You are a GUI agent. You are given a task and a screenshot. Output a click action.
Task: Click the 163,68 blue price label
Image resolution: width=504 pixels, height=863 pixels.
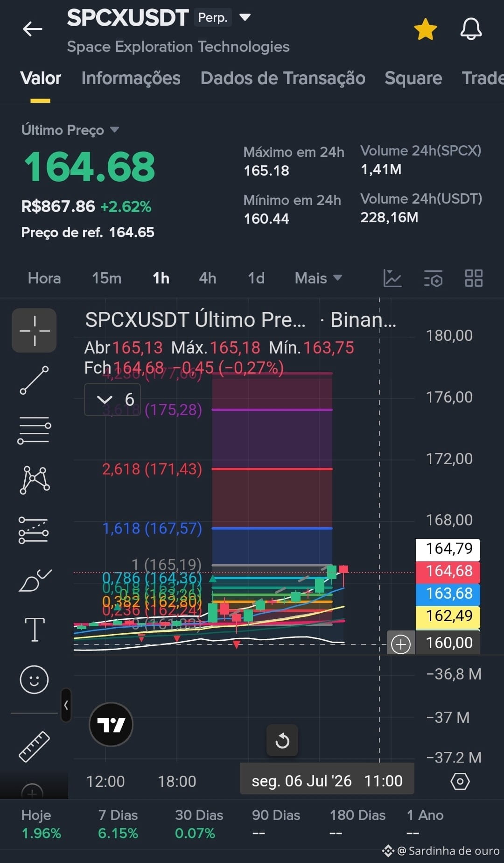[x=448, y=593]
